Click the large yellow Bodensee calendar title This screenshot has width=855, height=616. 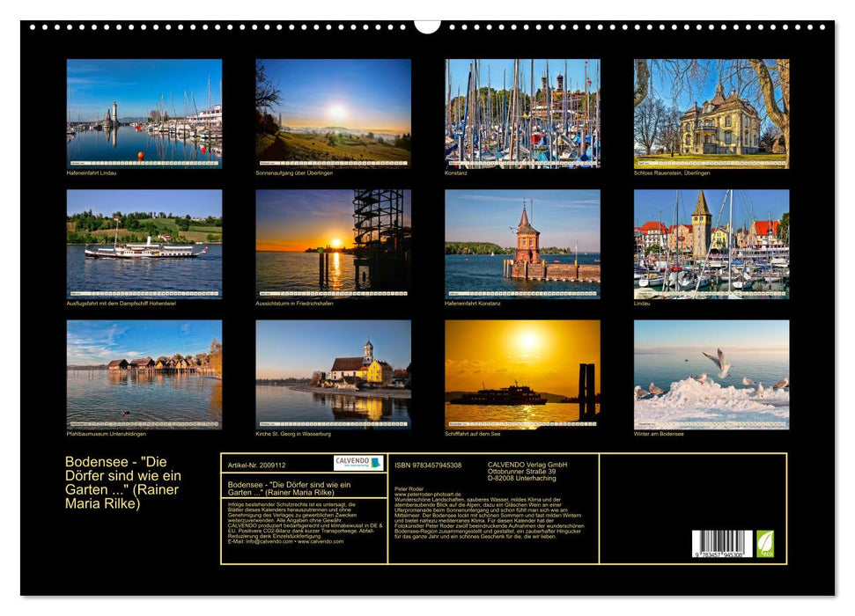click(122, 482)
